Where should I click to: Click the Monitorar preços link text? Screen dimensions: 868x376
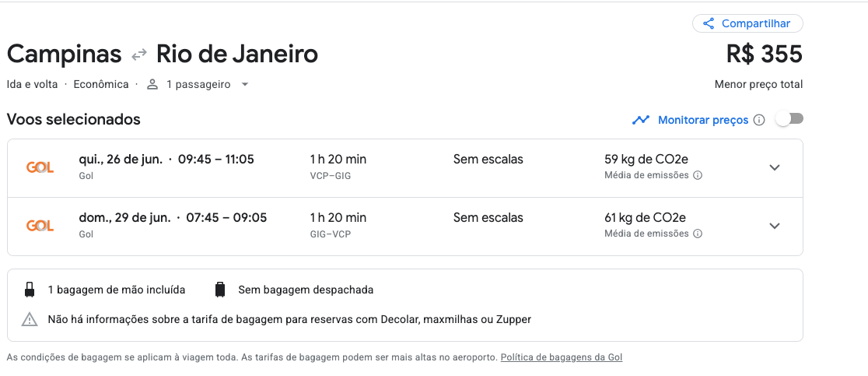(x=703, y=120)
